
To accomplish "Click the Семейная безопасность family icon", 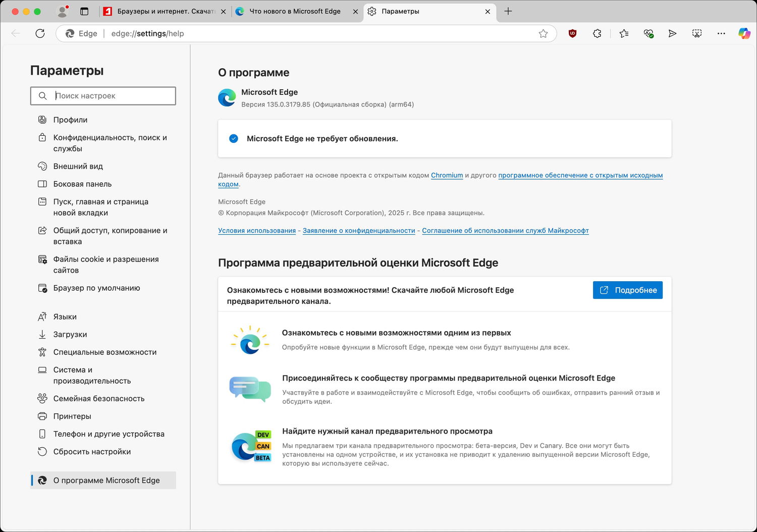I will click(x=42, y=399).
